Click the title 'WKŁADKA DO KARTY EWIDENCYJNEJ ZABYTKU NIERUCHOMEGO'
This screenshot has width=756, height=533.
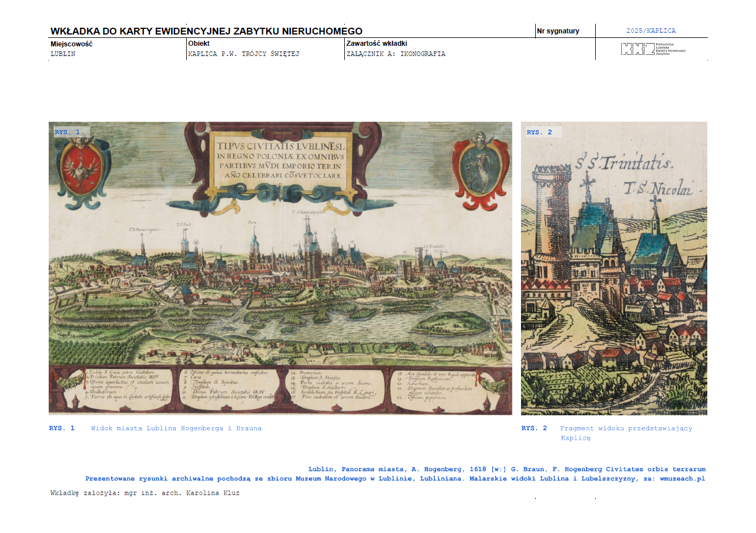pos(206,31)
